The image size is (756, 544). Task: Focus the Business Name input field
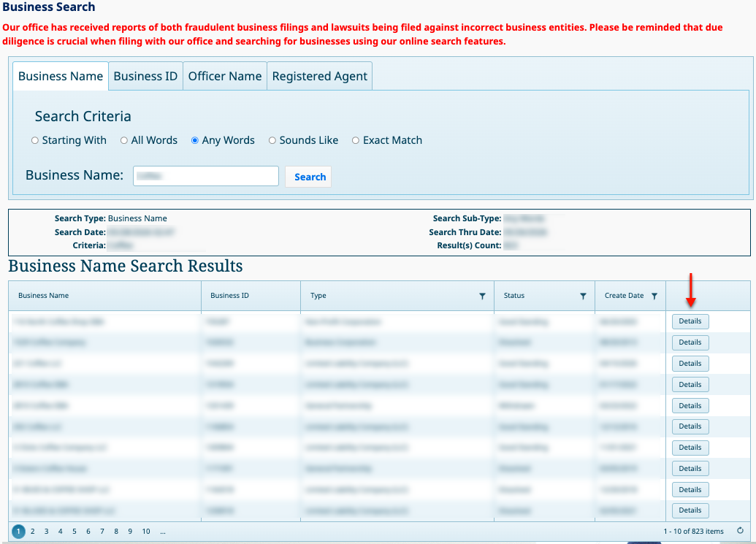[206, 176]
